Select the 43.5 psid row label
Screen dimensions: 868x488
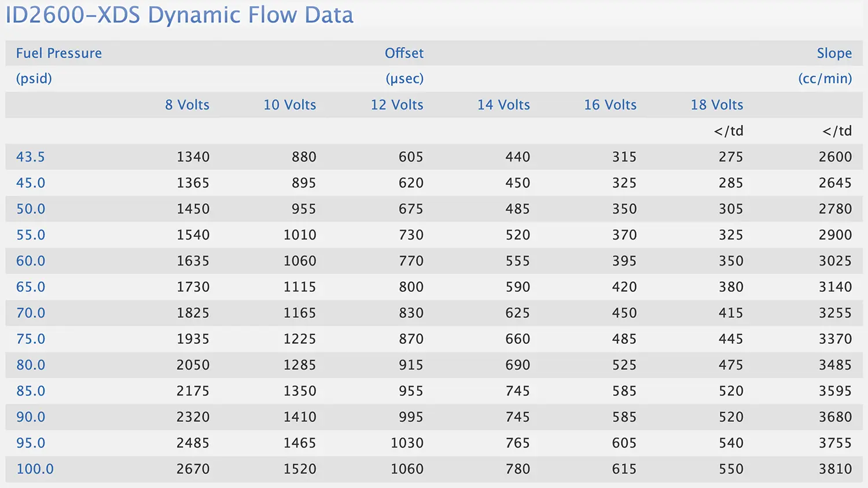31,157
